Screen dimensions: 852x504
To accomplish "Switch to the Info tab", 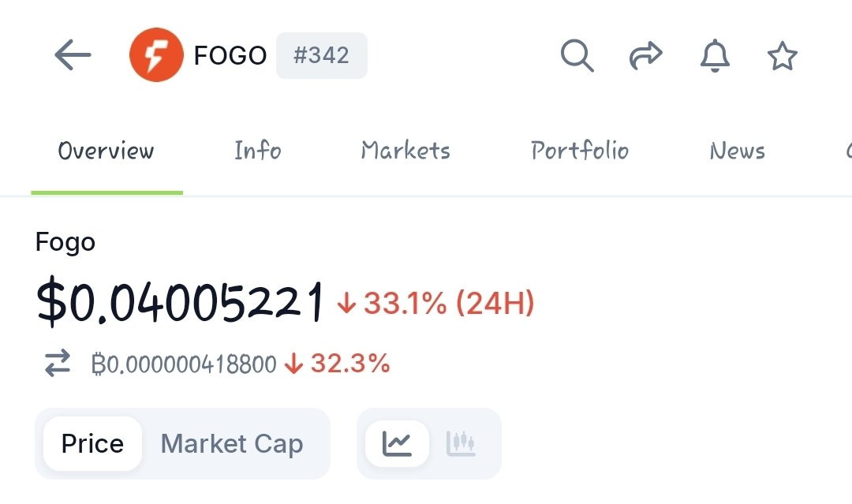I will tap(258, 151).
